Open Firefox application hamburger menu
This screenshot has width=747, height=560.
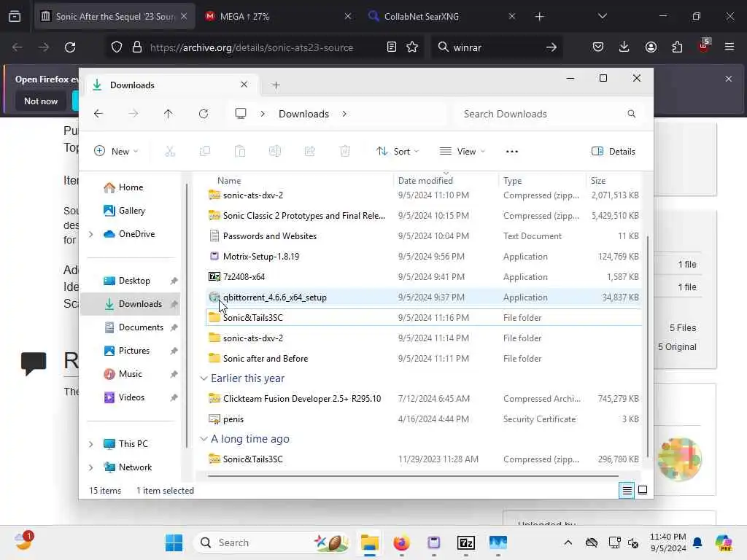[729, 47]
